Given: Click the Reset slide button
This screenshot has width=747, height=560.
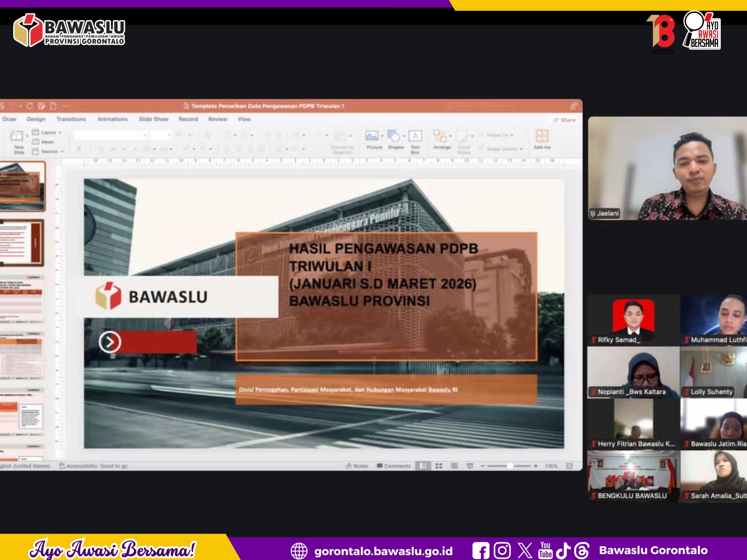Looking at the screenshot, I should (43, 142).
